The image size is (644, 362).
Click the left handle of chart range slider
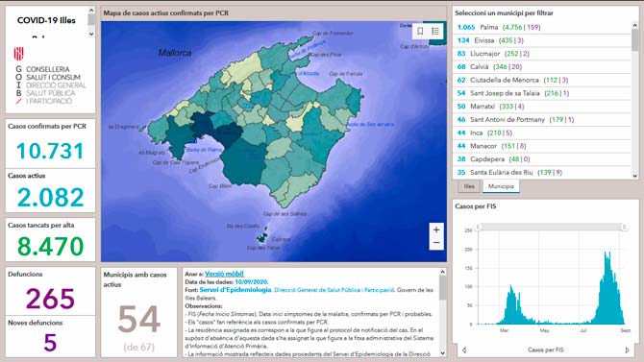coord(478,227)
